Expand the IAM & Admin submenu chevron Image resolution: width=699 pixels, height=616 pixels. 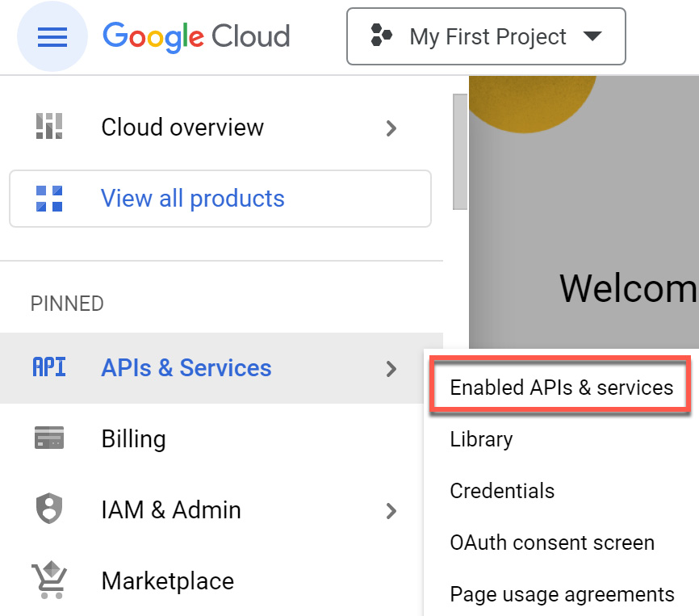coord(391,511)
